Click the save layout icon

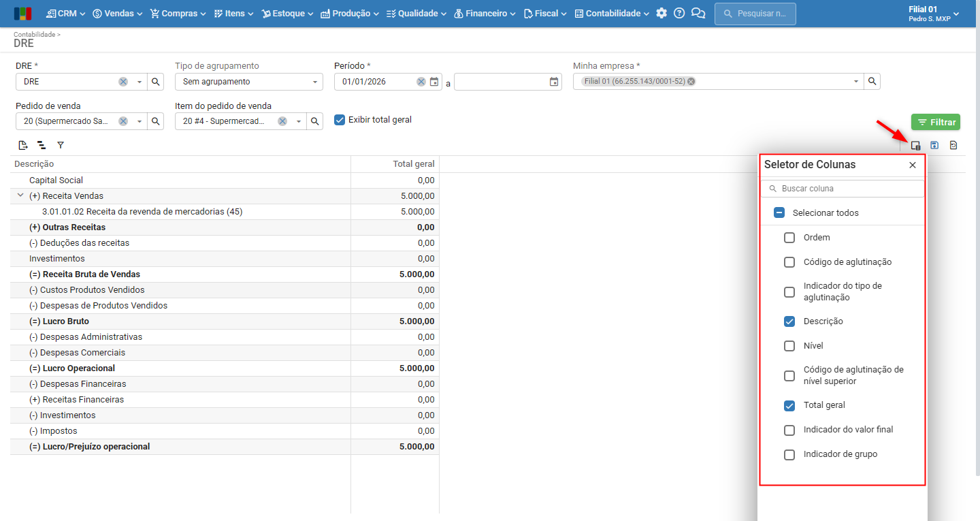point(934,145)
